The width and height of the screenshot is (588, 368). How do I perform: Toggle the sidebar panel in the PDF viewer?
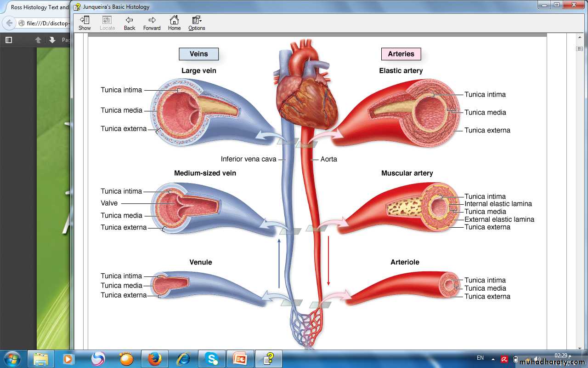click(9, 40)
